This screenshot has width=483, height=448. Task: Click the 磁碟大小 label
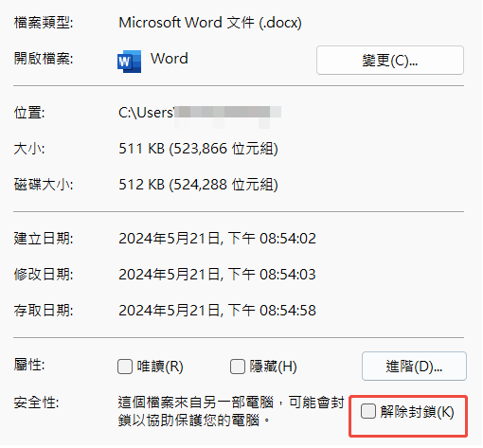(x=44, y=185)
